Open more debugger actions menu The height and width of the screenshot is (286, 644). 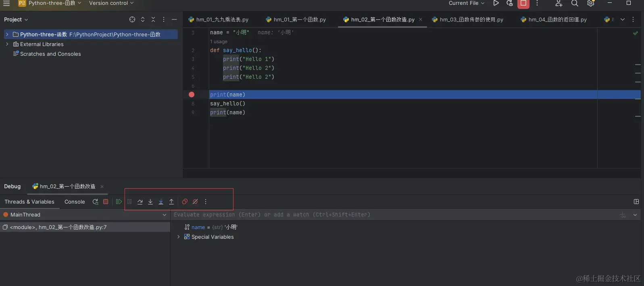(x=206, y=202)
